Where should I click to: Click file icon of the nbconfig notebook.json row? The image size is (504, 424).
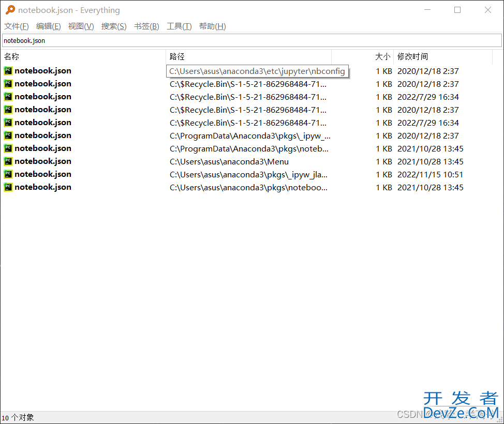click(x=8, y=71)
